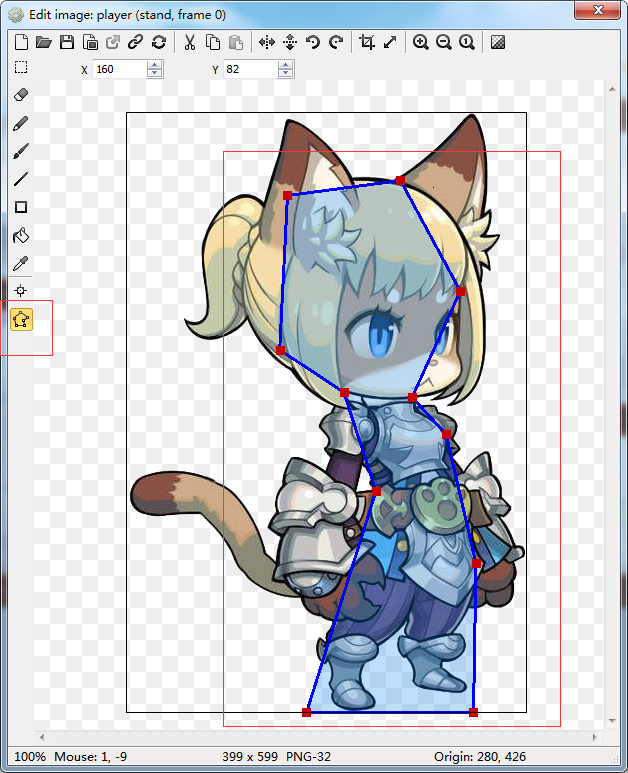The image size is (628, 773).
Task: Open an image file with the folder icon
Action: pyautogui.click(x=44, y=42)
